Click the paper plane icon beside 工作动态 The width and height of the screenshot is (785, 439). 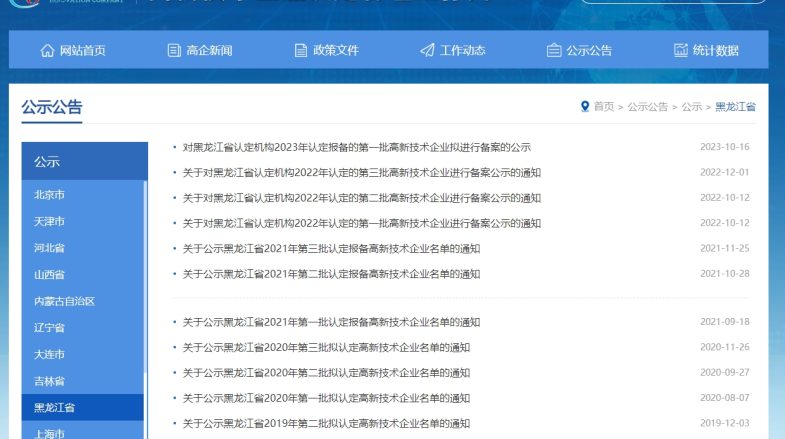click(427, 51)
